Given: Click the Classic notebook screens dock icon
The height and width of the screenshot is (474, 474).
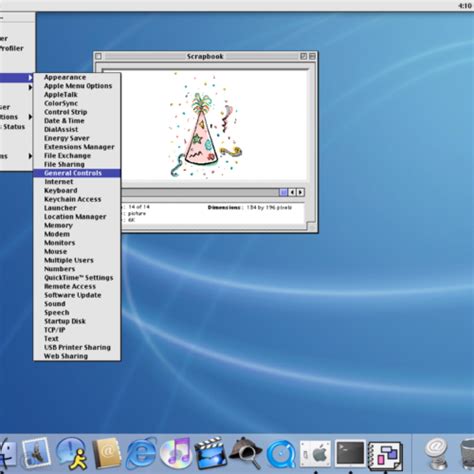Looking at the screenshot, I should point(385,455).
